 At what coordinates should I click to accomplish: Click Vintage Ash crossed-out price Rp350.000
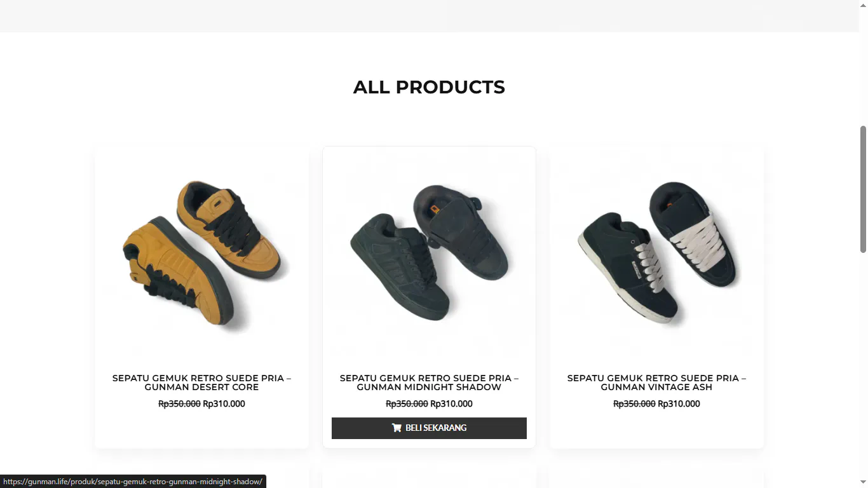coord(634,404)
